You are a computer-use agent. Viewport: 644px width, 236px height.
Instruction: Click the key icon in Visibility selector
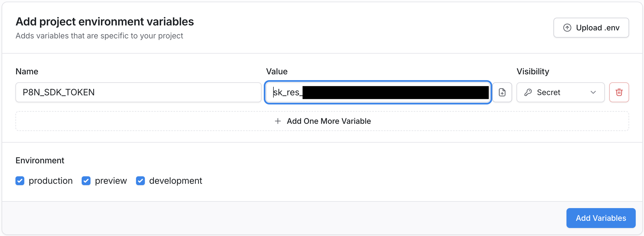tap(528, 92)
